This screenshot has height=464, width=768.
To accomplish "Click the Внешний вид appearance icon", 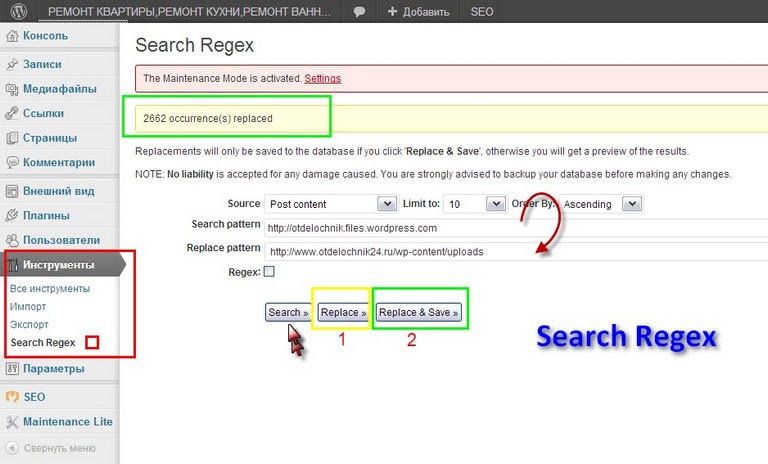I will pyautogui.click(x=12, y=191).
